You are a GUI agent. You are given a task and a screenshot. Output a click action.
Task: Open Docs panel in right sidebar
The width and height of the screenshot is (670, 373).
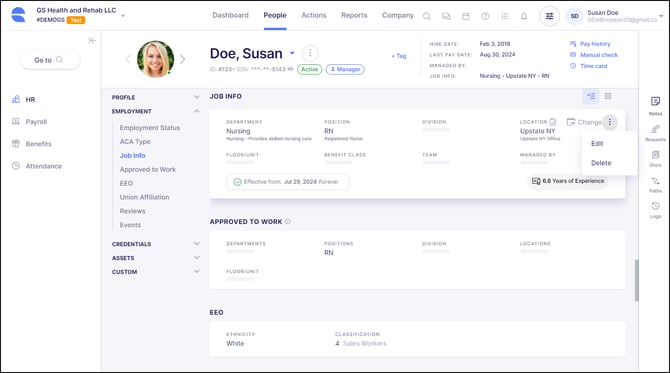tap(655, 159)
